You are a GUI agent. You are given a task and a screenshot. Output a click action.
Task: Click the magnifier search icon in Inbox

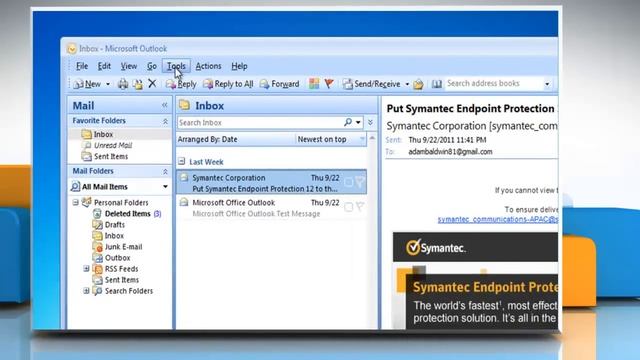[348, 122]
